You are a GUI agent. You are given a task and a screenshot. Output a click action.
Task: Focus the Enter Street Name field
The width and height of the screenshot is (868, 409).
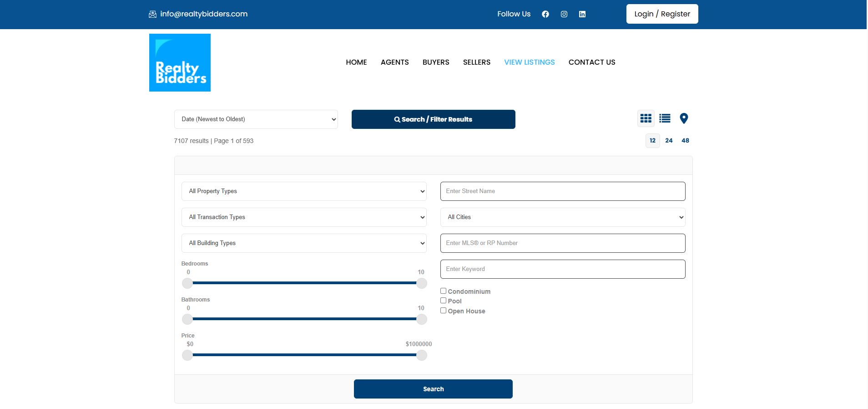click(x=562, y=191)
